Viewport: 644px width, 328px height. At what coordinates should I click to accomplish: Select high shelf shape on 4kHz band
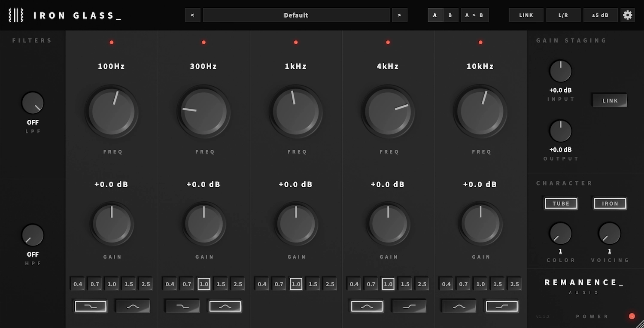409,306
